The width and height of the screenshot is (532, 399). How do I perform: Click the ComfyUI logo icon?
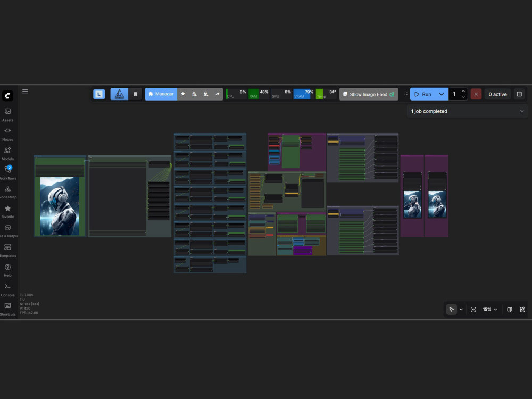(x=7, y=96)
